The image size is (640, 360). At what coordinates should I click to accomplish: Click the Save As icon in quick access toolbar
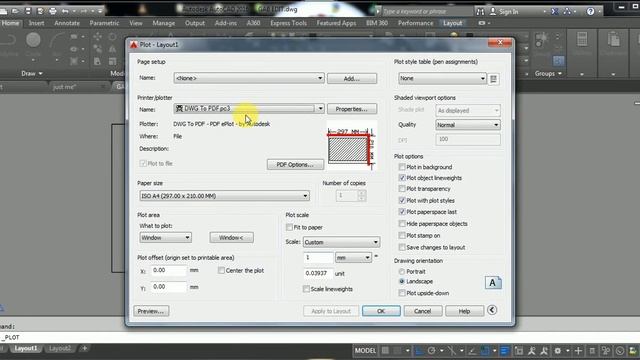pos(40,11)
